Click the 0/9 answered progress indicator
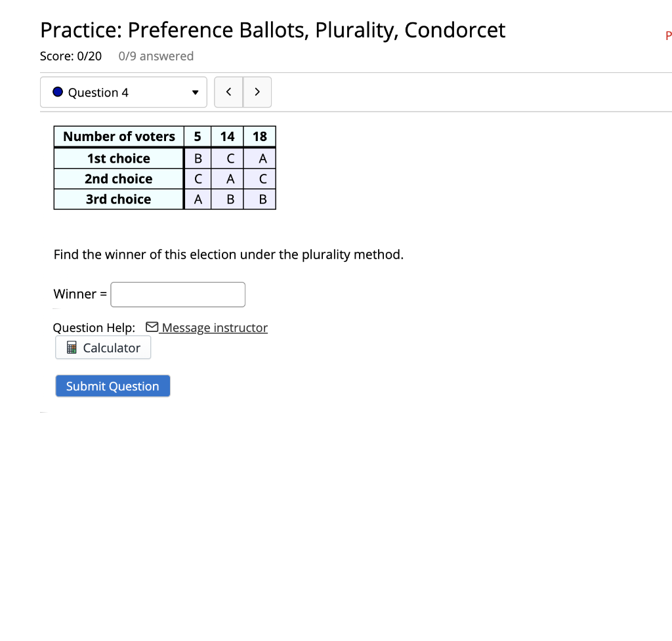 click(156, 56)
